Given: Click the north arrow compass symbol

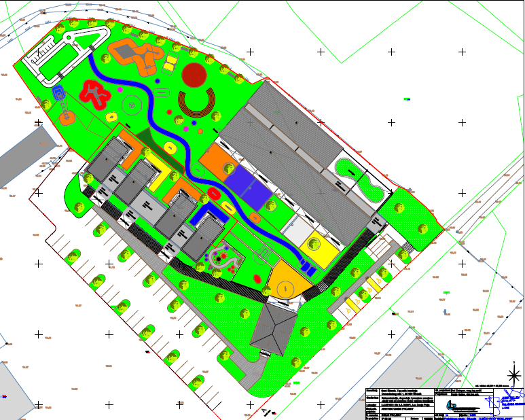Looking at the screenshot, I should [515, 374].
